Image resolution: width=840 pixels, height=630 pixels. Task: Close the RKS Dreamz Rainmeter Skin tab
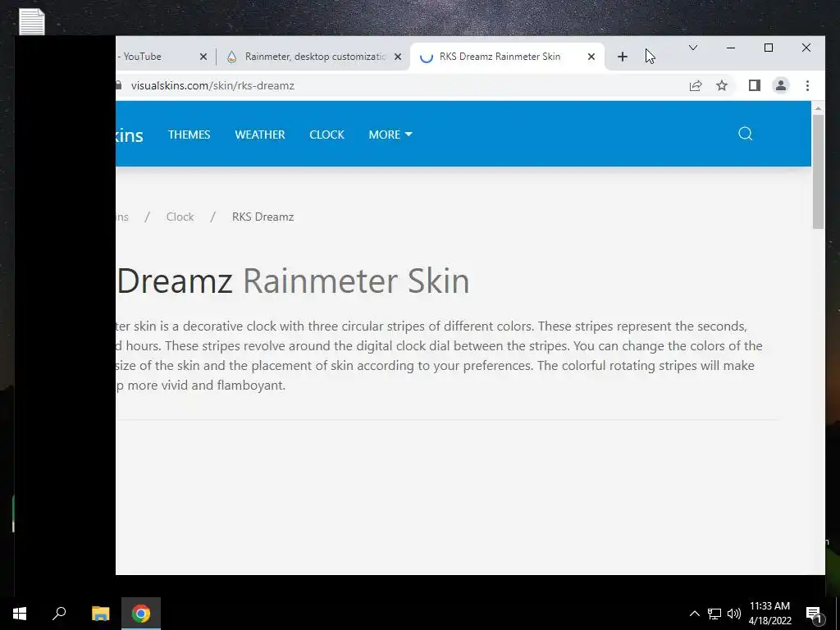[591, 57]
